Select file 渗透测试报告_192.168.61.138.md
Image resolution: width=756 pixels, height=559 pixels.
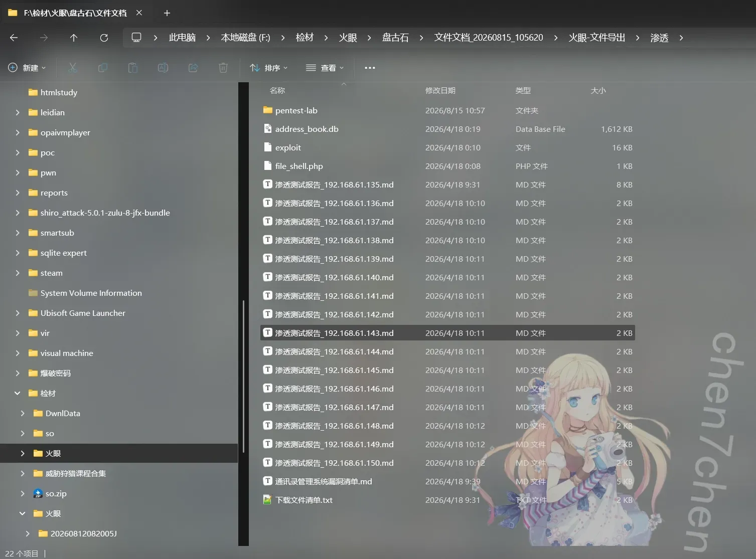coord(447,240)
